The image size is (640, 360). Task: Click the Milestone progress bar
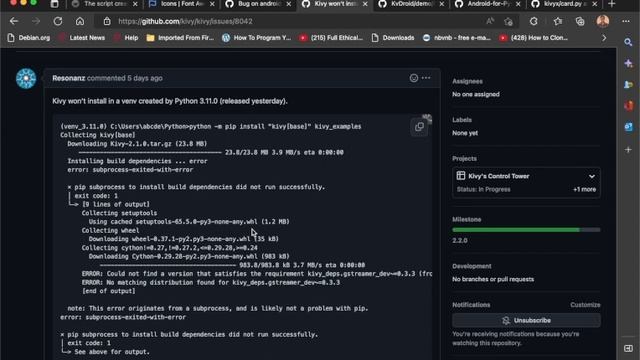[526, 230]
